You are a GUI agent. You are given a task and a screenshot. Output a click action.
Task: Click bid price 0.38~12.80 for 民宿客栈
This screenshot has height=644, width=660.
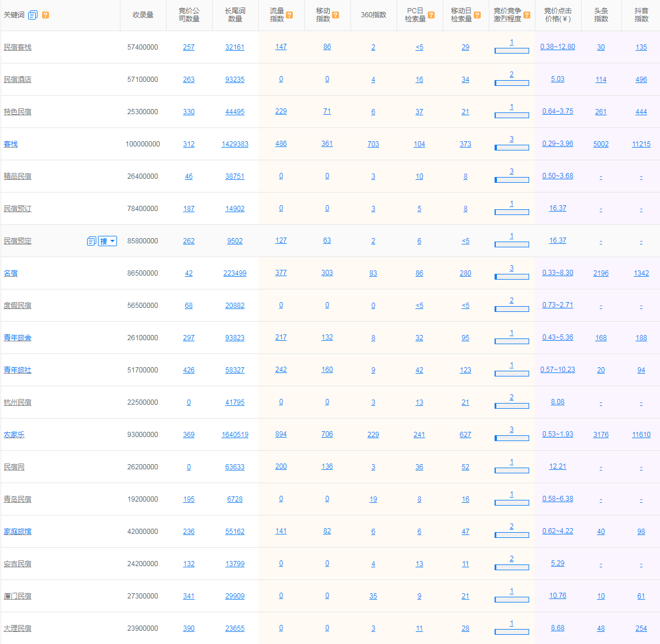[558, 47]
